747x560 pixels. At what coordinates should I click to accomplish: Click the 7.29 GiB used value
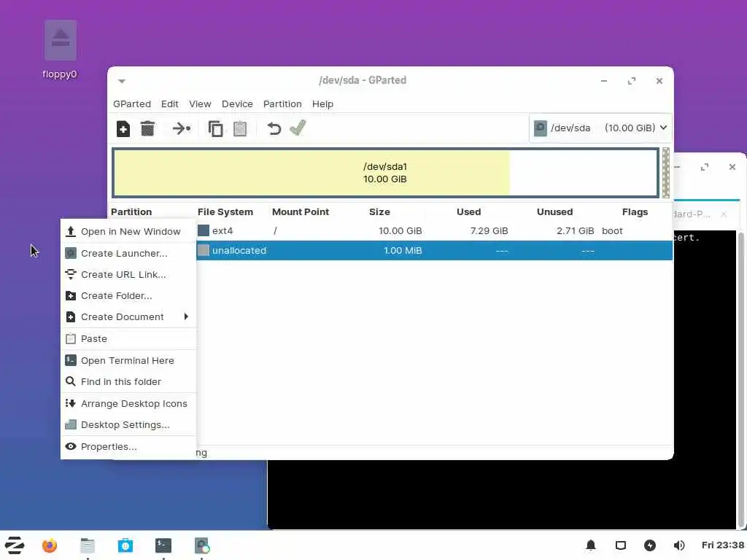click(x=489, y=231)
